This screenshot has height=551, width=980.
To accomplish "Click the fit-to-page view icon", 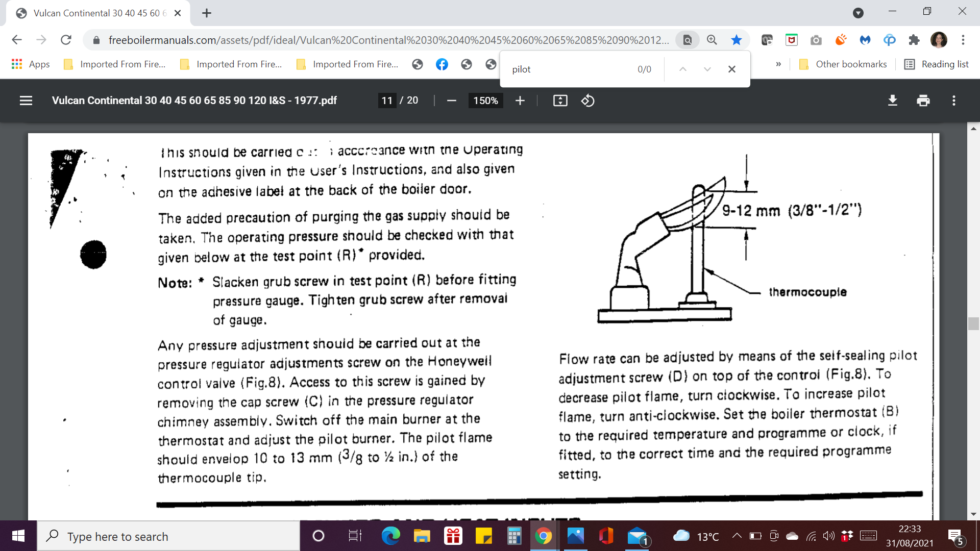I will click(x=560, y=101).
